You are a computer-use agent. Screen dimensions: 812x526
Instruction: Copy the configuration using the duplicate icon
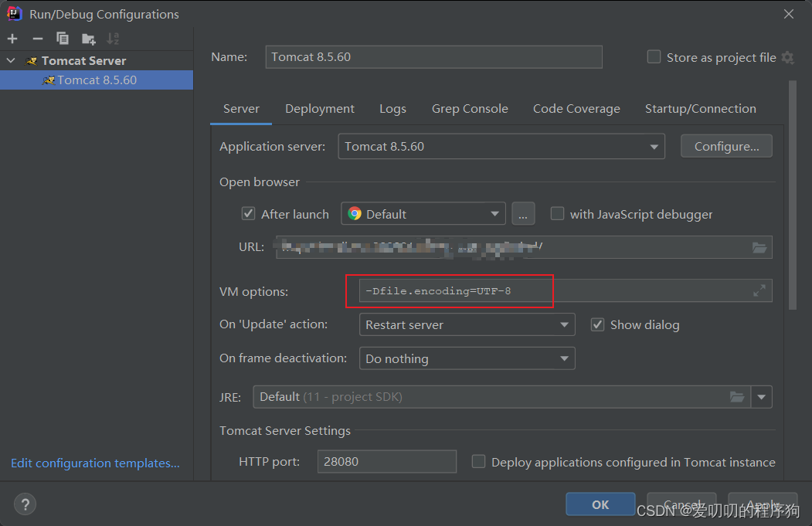click(x=63, y=39)
